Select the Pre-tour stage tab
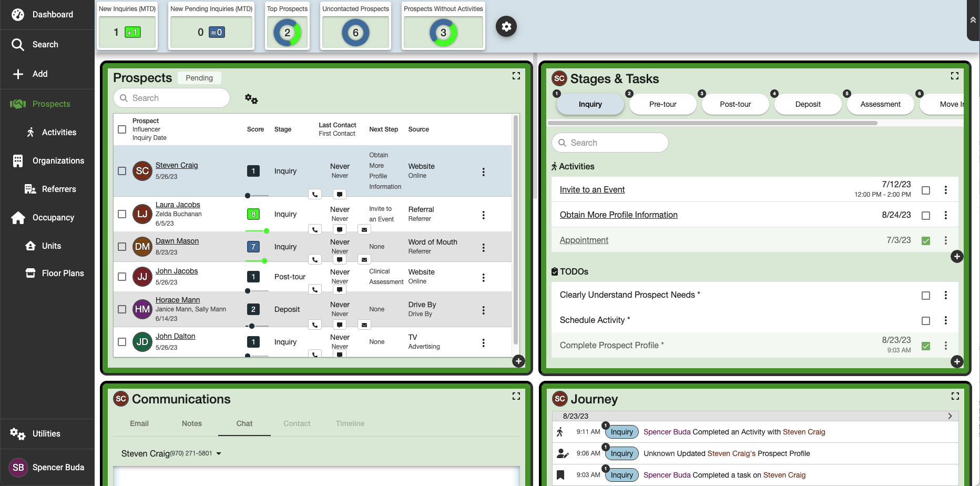Screen dimensions: 980x486 tap(662, 104)
